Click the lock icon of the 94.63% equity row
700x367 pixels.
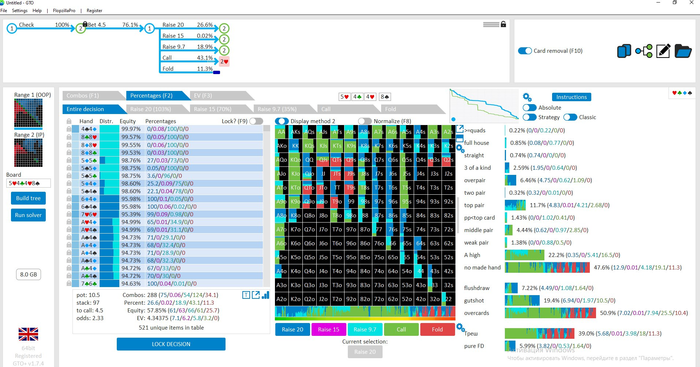coord(69,284)
